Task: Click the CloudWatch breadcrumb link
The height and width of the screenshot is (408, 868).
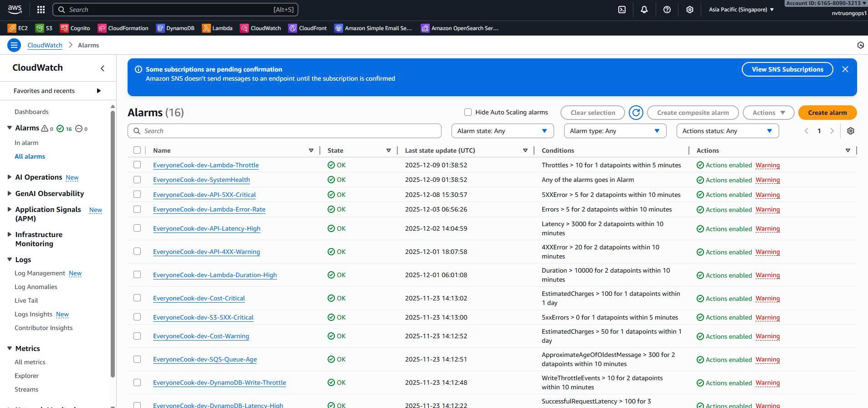Action: coord(45,45)
